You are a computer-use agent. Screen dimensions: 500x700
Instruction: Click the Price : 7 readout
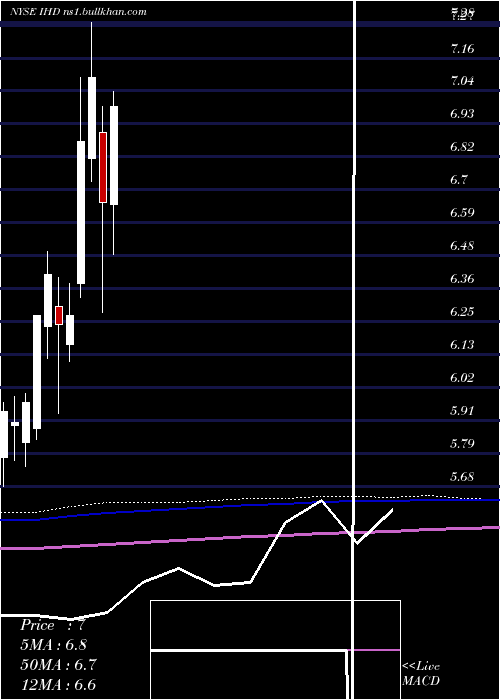(53, 625)
